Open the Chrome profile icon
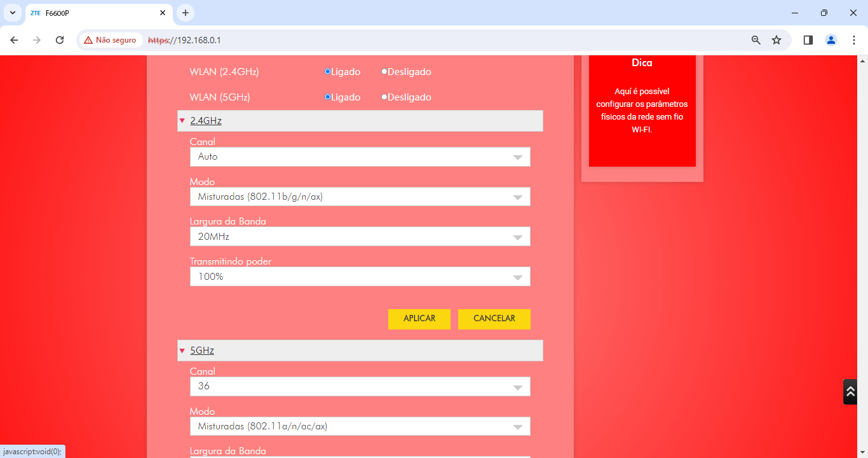 831,40
